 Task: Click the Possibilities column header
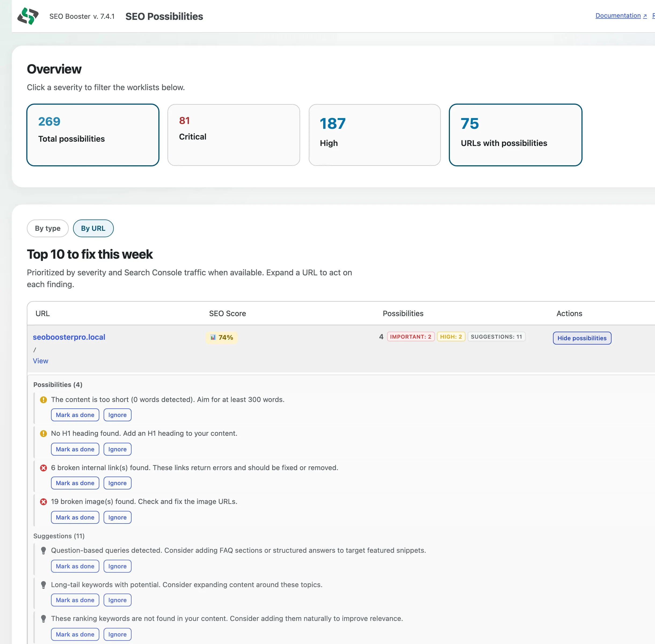pos(403,313)
